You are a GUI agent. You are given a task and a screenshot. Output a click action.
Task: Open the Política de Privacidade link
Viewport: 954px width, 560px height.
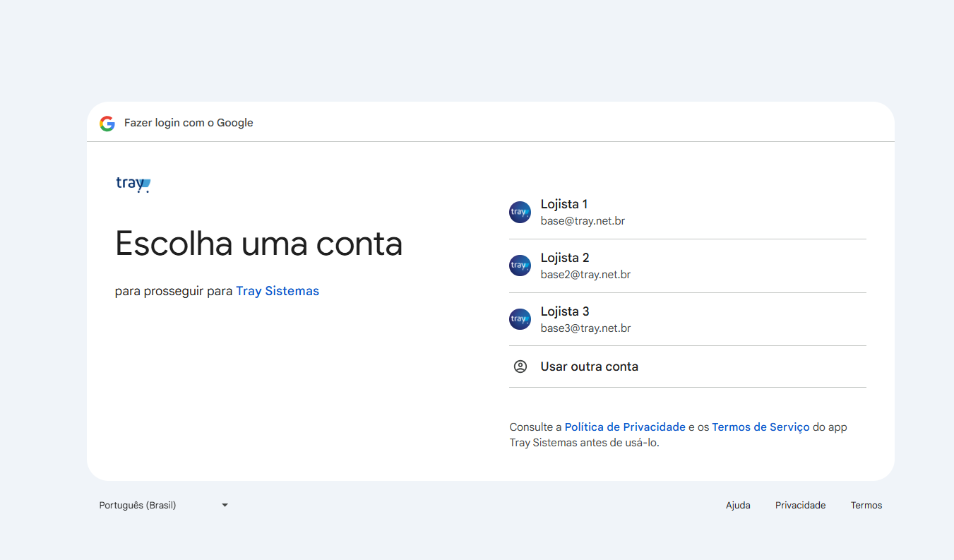point(625,427)
